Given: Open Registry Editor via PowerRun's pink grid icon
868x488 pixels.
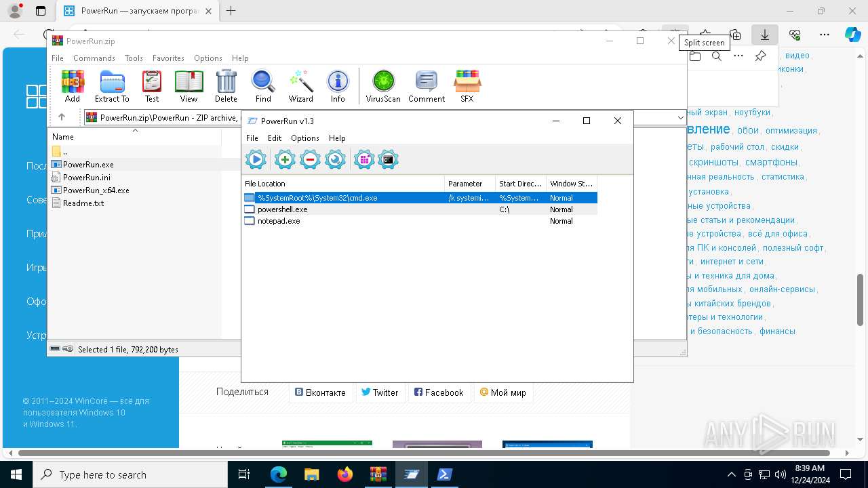Looking at the screenshot, I should tap(364, 160).
